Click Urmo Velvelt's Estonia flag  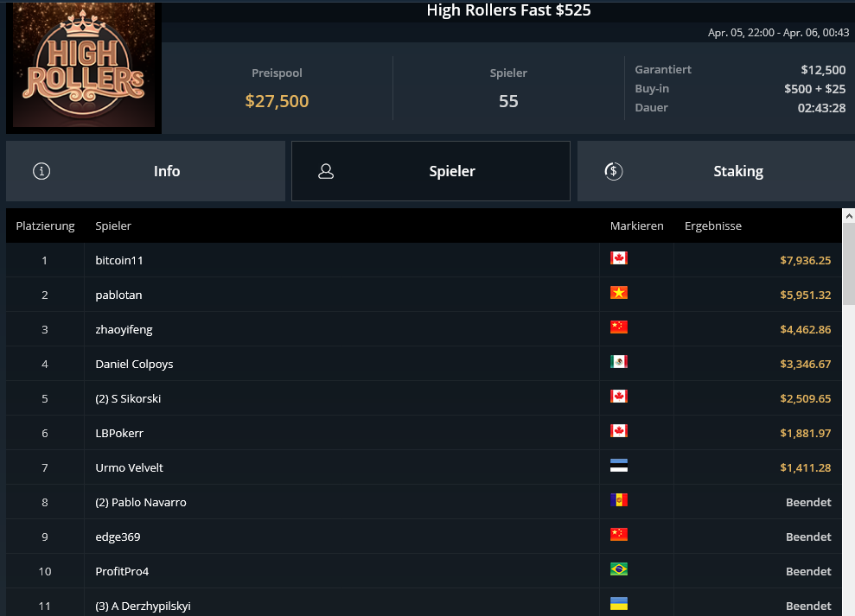[x=619, y=466]
